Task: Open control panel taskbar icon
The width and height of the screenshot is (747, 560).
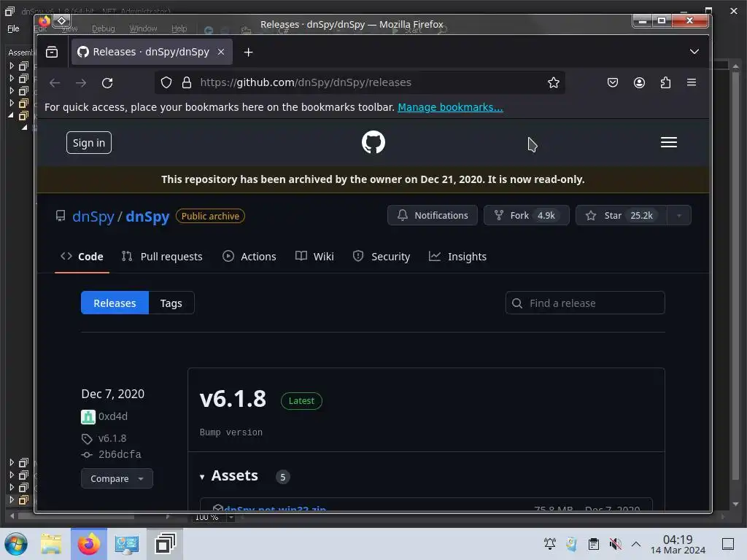Action: (127, 544)
